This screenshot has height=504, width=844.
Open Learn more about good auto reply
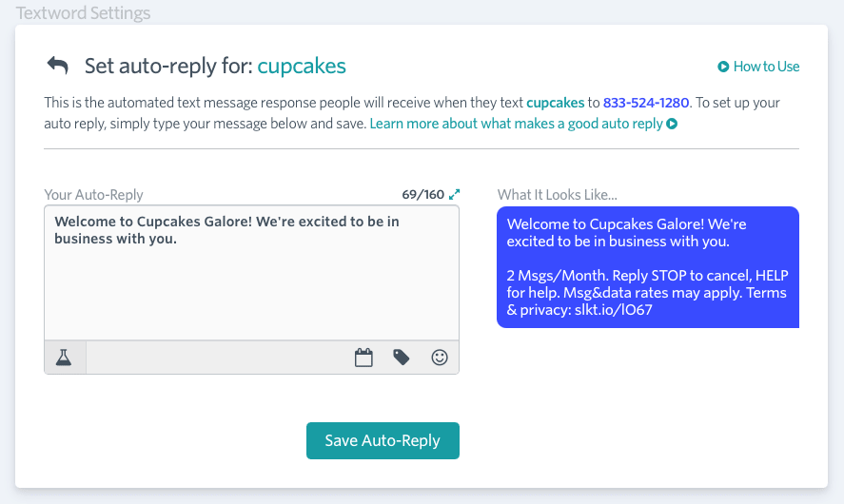516,124
